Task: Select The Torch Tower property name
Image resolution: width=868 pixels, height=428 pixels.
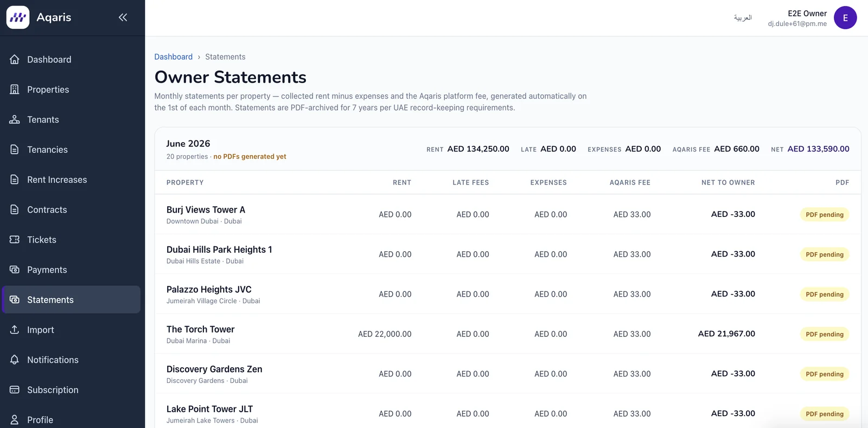Action: (200, 329)
